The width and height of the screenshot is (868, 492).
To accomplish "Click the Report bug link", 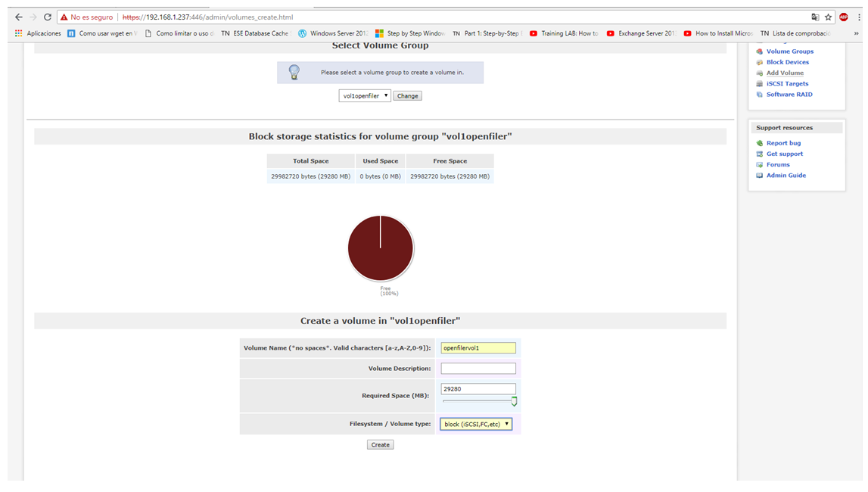I will (783, 143).
